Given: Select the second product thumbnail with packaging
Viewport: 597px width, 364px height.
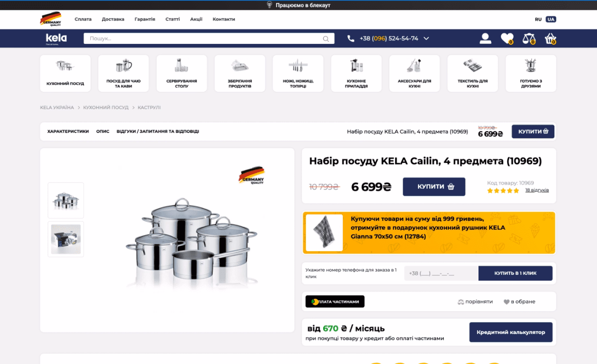Looking at the screenshot, I should [x=66, y=239].
